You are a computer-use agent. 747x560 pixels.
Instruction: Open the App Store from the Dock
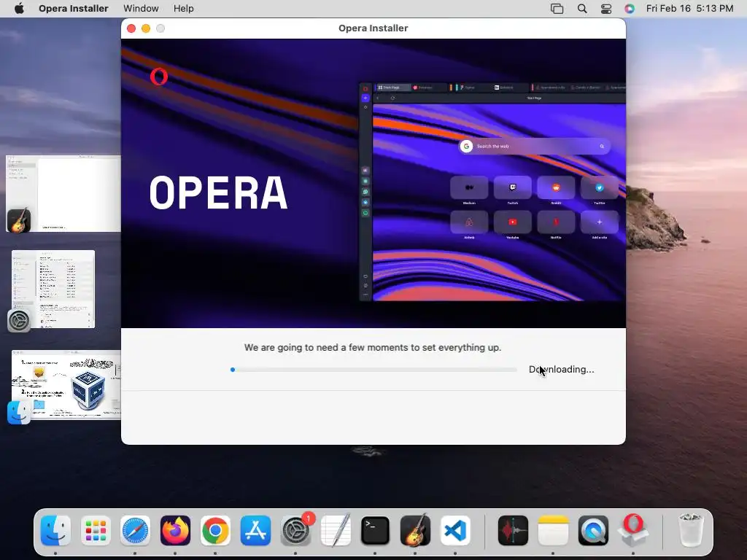coord(255,531)
